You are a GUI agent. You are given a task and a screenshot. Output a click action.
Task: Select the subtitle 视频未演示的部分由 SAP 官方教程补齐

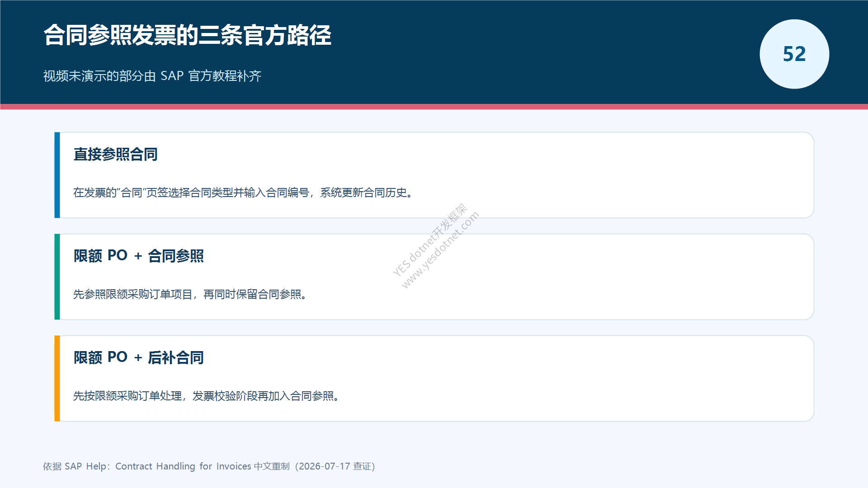[x=152, y=75]
